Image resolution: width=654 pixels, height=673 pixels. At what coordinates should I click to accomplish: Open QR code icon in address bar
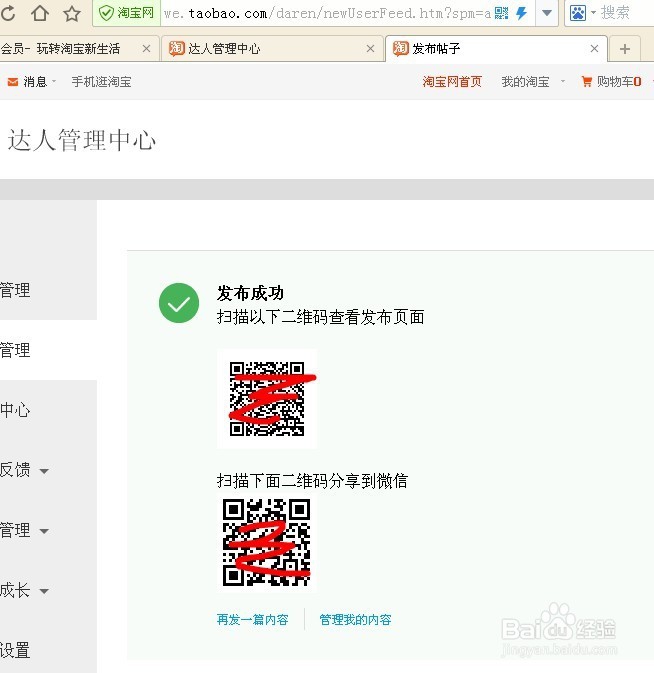[x=501, y=13]
